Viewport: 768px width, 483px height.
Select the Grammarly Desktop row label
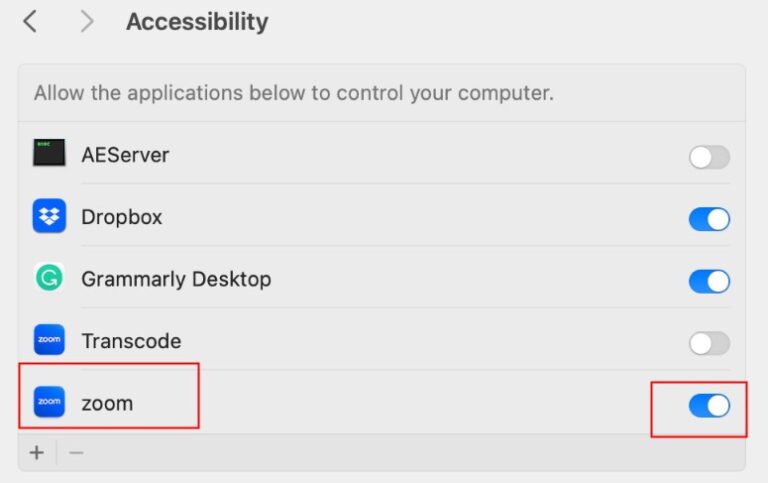click(176, 279)
